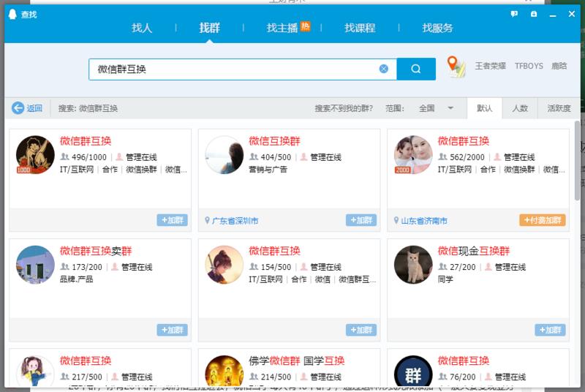Click +付费加群 on 562/2000 group

pyautogui.click(x=543, y=220)
